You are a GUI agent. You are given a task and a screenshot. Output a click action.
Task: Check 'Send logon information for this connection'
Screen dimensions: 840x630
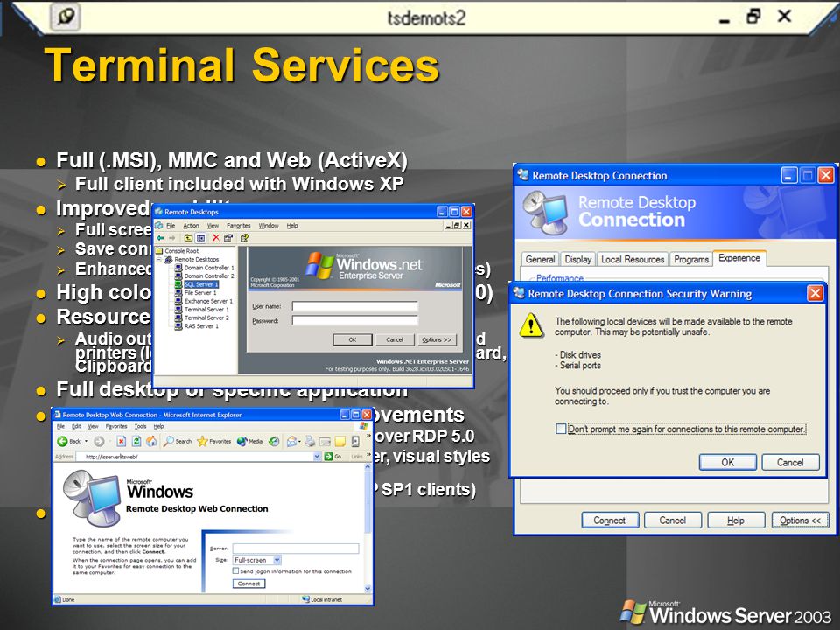(235, 571)
